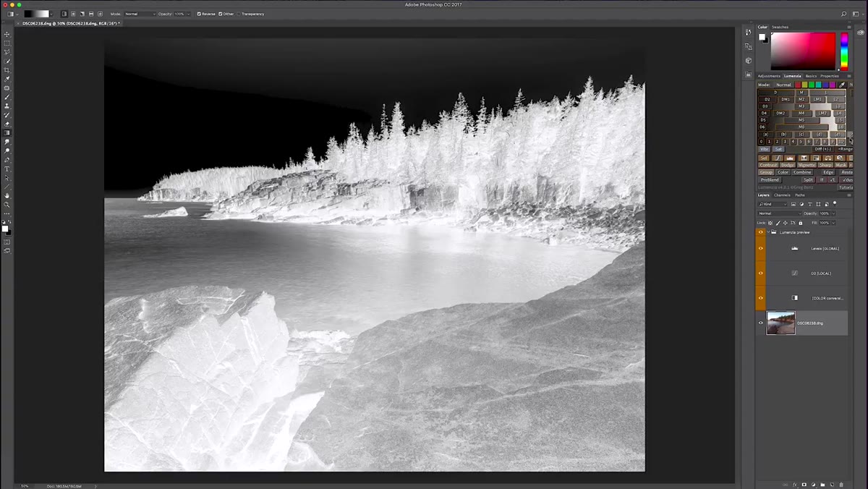This screenshot has height=489, width=868.
Task: Switch to the Basics tab
Action: (x=811, y=76)
